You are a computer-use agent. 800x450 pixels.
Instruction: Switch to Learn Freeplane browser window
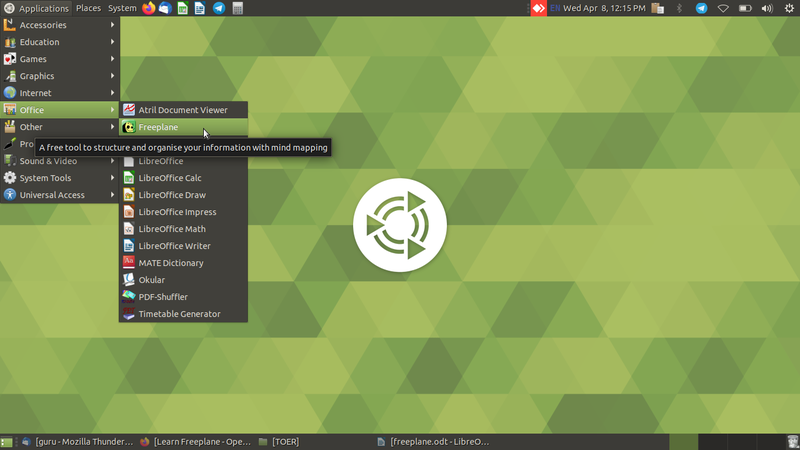click(x=196, y=442)
